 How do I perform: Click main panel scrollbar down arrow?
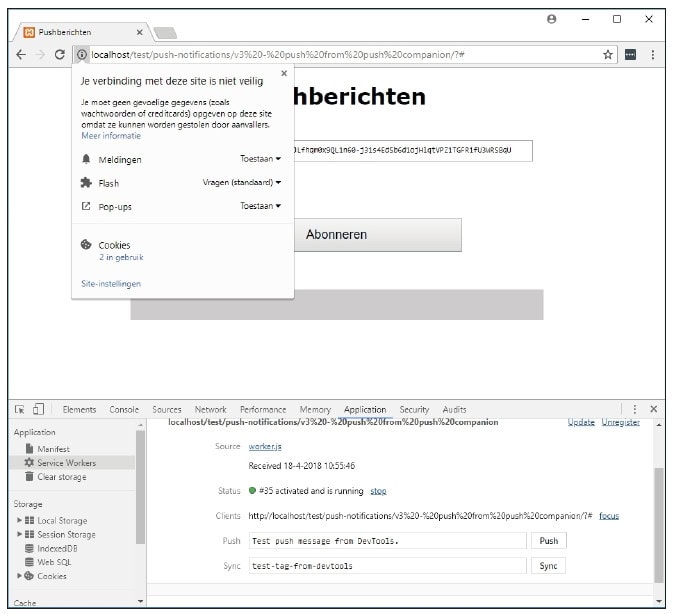click(659, 602)
